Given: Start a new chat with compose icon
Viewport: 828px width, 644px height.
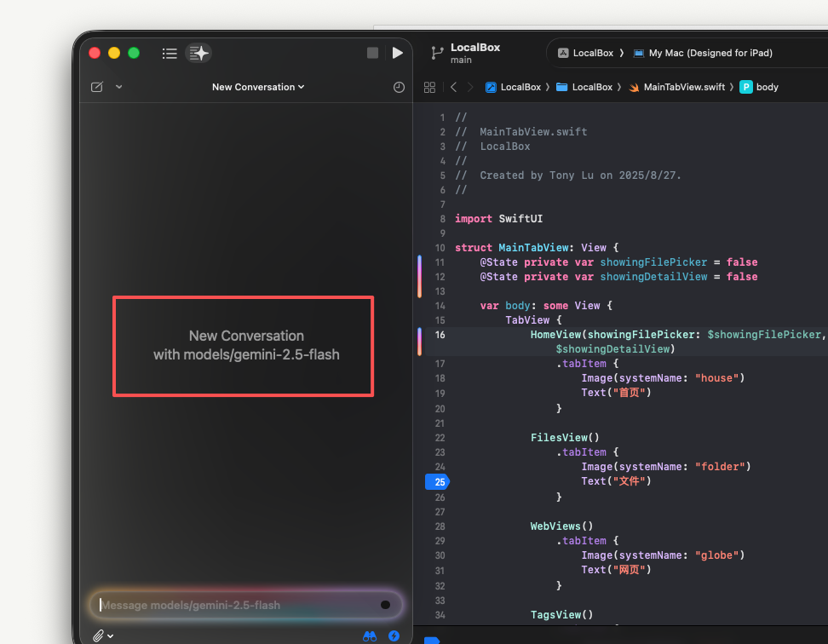Looking at the screenshot, I should 97,87.
